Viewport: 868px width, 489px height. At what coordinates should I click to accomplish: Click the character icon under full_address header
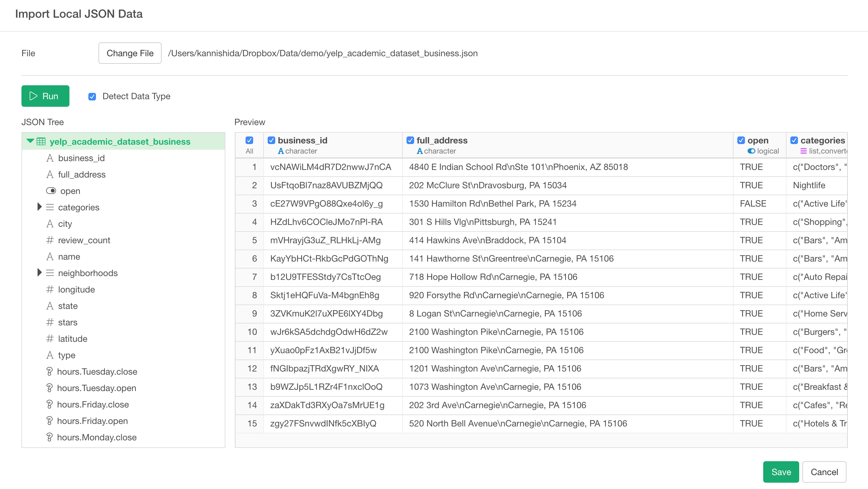coord(419,151)
